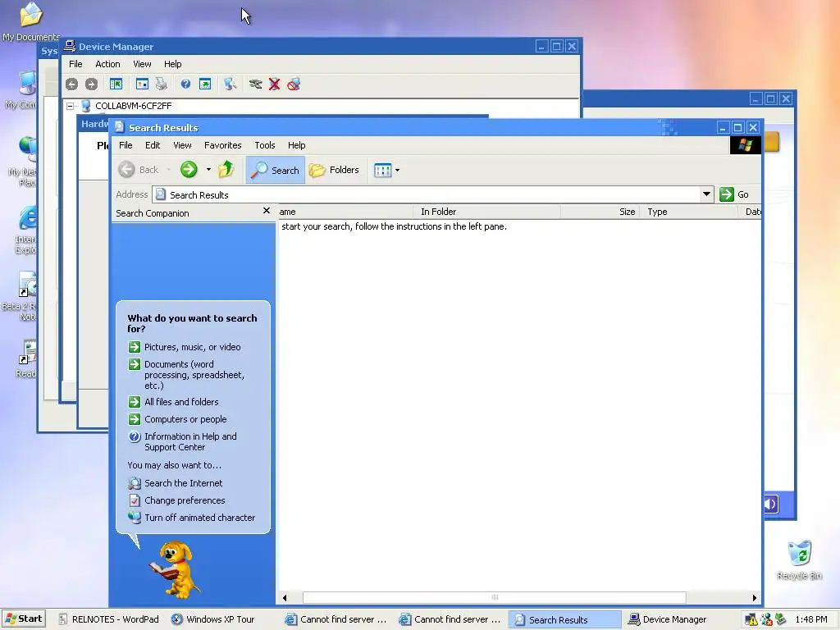The image size is (840, 630).
Task: Open Search Results File menu
Action: 126,145
